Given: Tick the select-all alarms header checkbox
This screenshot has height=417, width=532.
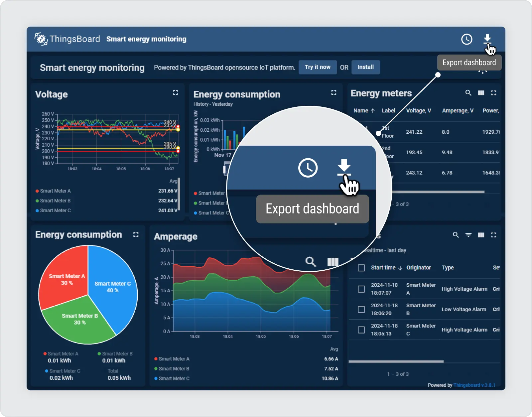Looking at the screenshot, I should 361,268.
